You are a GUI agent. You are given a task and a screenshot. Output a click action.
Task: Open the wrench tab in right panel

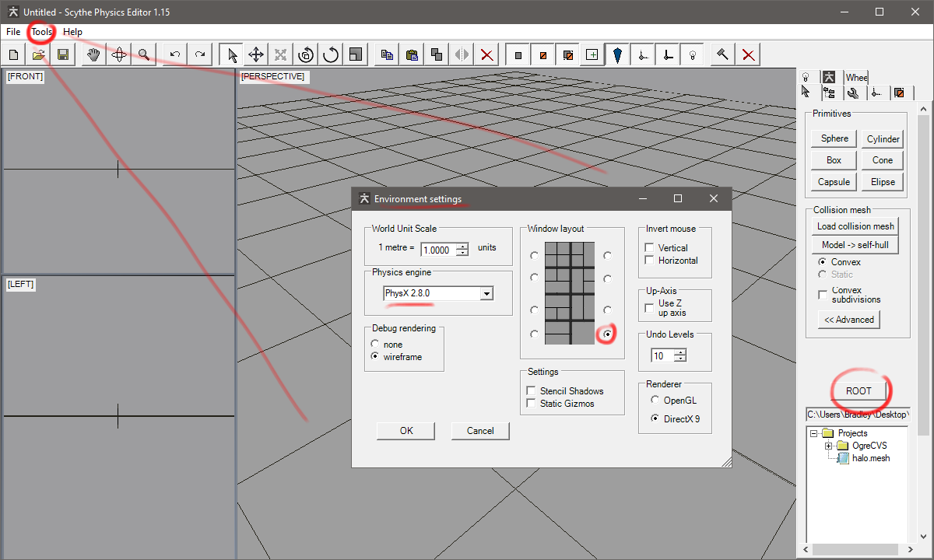click(853, 93)
